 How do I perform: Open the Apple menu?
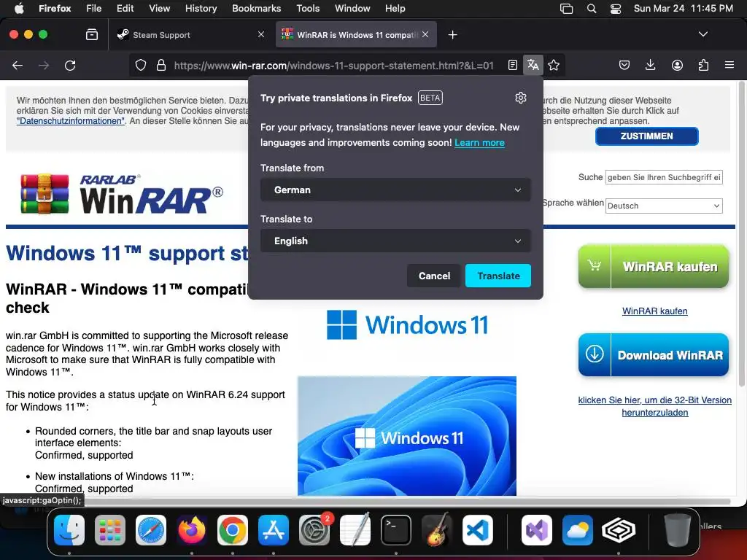point(19,9)
